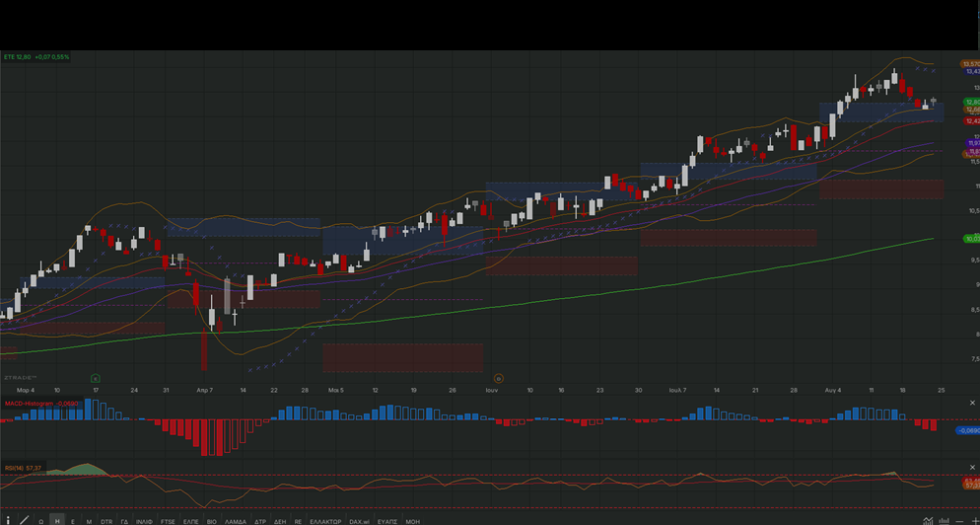Click the Απρ 7 date label
980x525 pixels.
coord(204,390)
